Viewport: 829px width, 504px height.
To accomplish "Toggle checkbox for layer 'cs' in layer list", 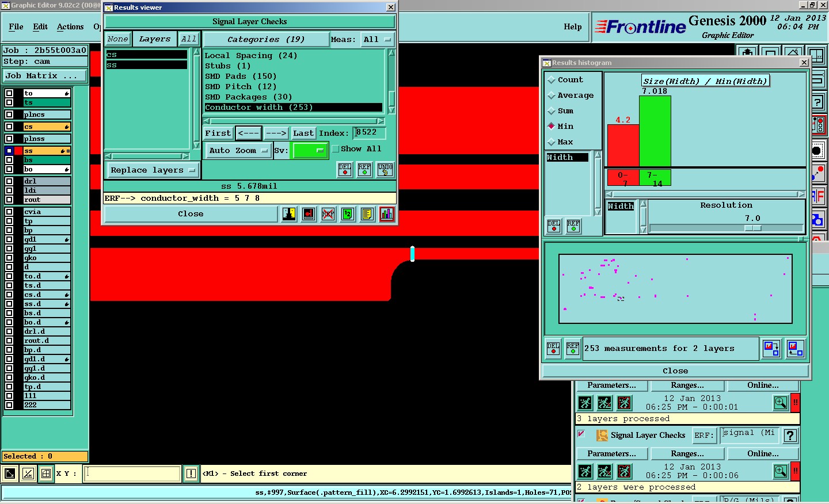I will pyautogui.click(x=9, y=127).
